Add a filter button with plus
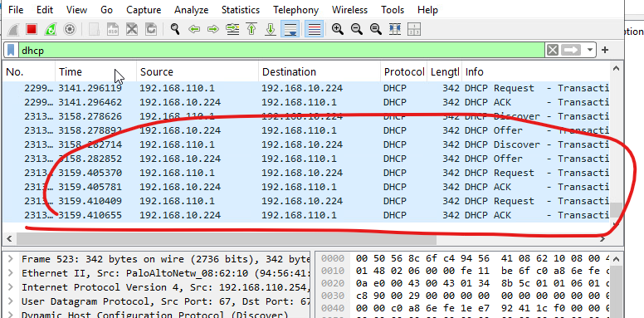Image resolution: width=644 pixels, height=318 pixels. point(604,50)
